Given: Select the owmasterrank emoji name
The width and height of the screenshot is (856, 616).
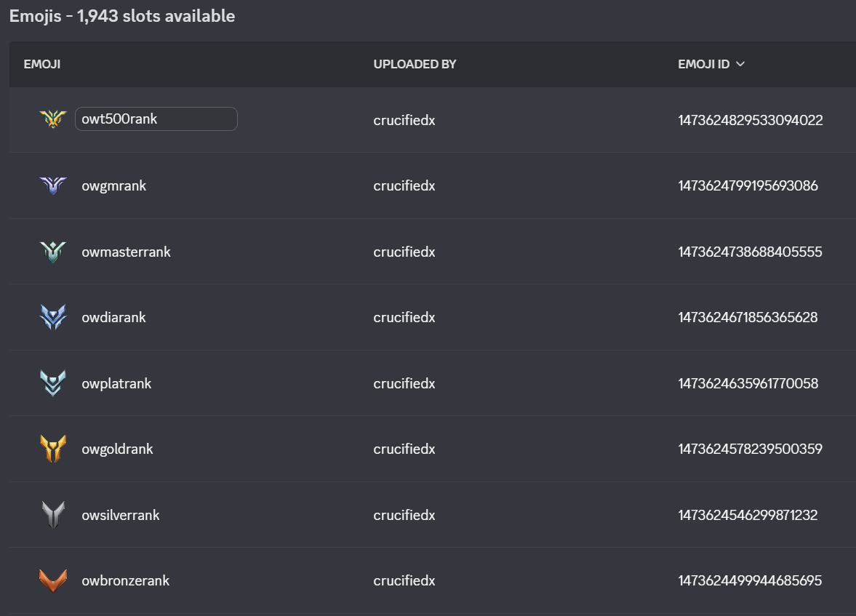Looking at the screenshot, I should [x=126, y=252].
